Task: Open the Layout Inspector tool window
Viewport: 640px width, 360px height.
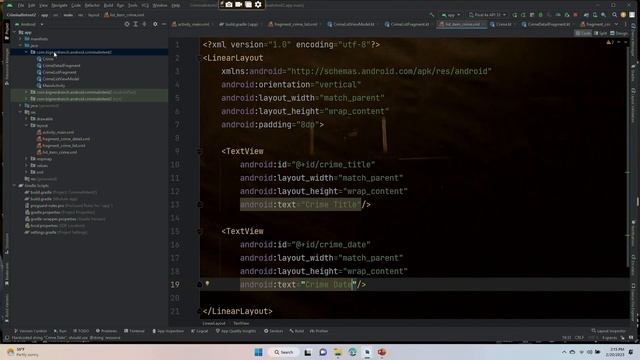Action: [x=609, y=331]
